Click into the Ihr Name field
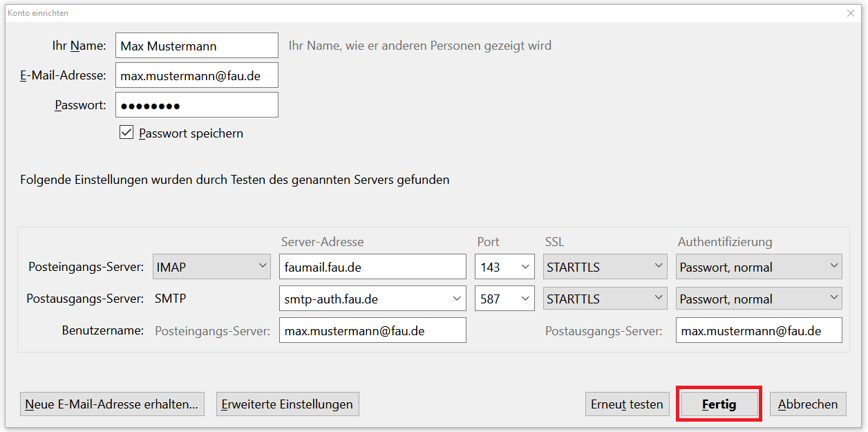868x432 pixels. point(196,46)
